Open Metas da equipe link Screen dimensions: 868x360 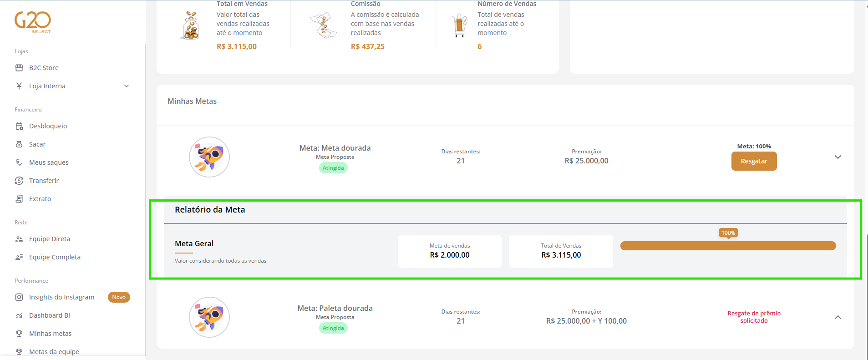(54, 352)
